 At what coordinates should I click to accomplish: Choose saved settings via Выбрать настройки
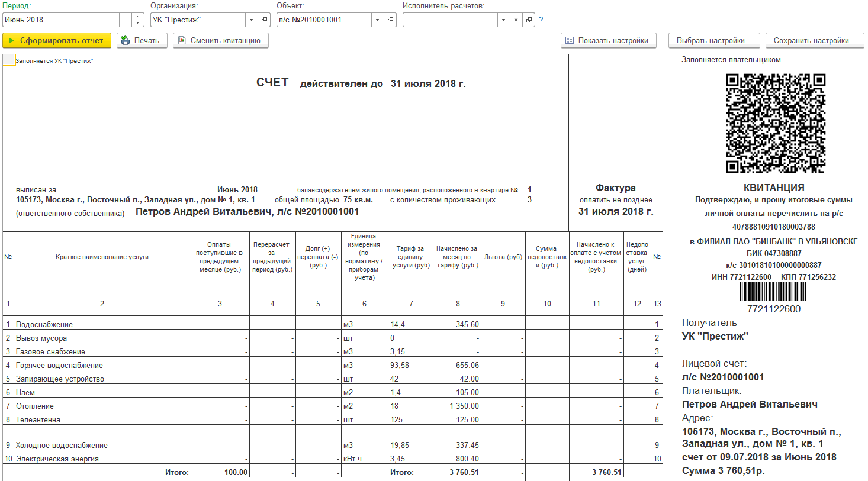(x=714, y=41)
